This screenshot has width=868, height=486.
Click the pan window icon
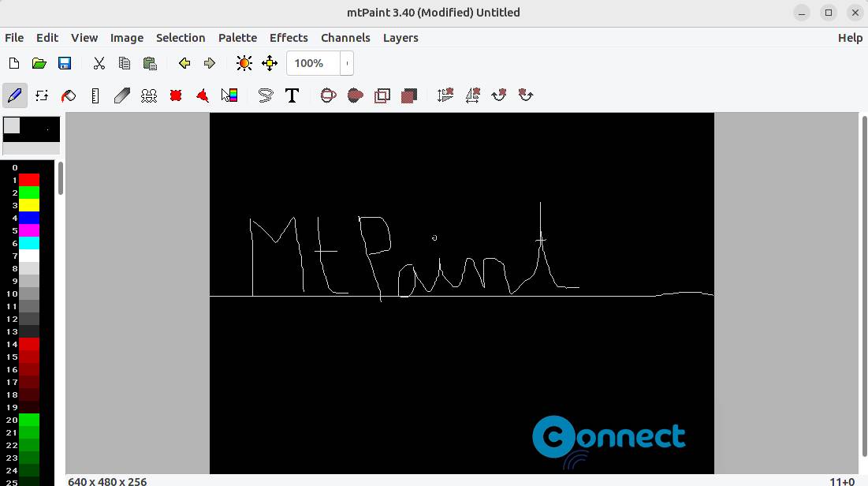click(x=270, y=63)
